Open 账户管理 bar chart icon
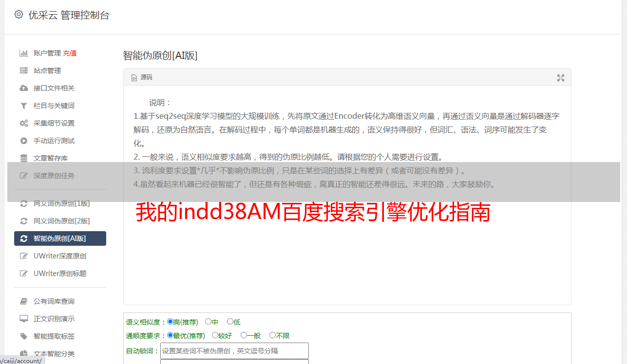627x364 pixels. (x=23, y=53)
